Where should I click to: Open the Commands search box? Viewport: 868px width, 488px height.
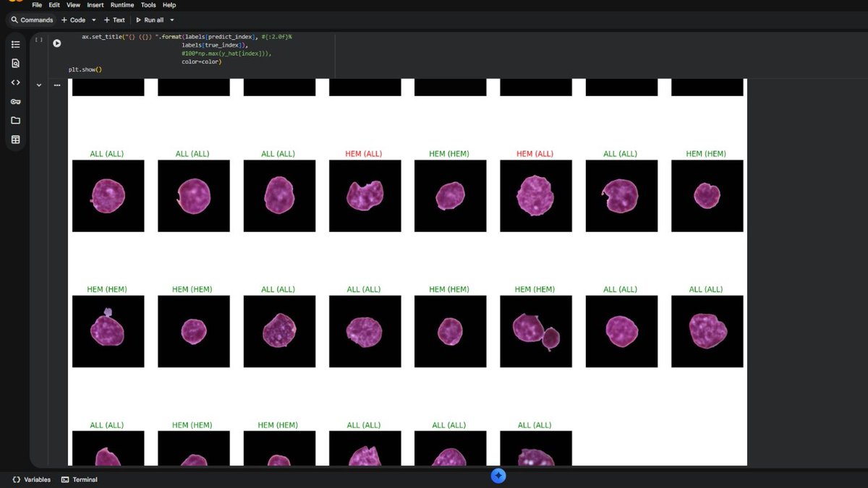(x=33, y=20)
